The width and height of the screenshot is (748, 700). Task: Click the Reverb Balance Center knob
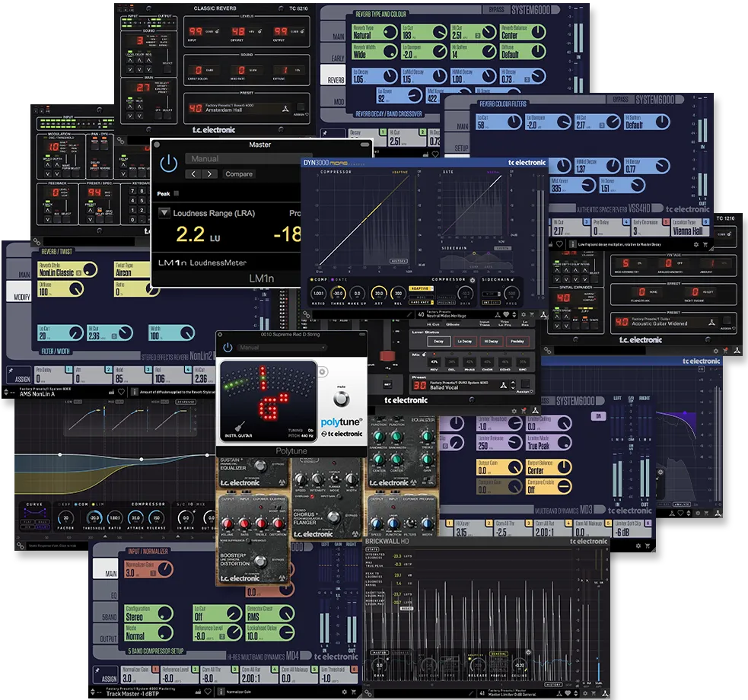538,32
